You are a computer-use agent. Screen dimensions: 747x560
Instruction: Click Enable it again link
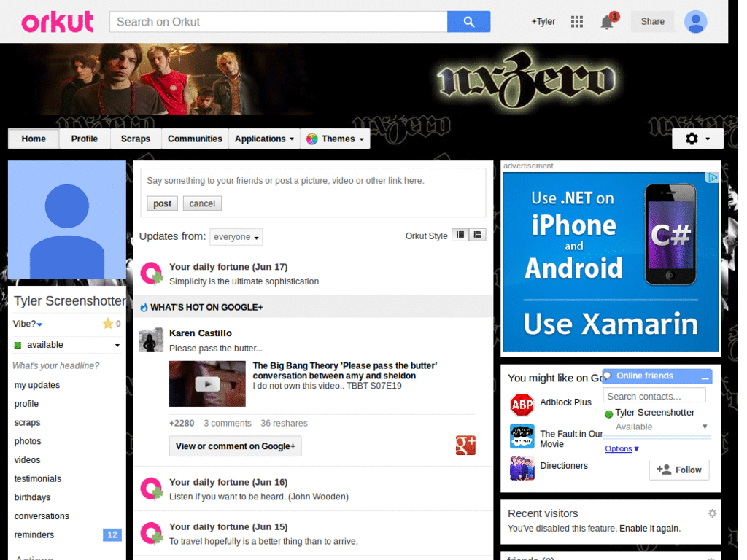point(649,528)
